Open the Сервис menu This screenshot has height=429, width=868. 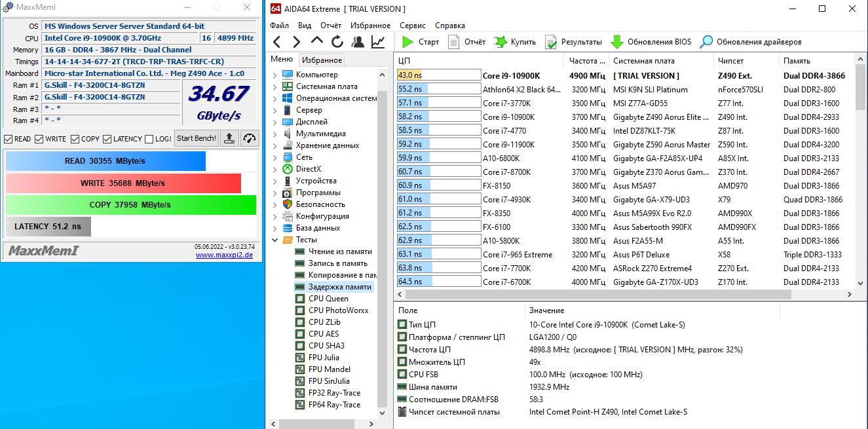pyautogui.click(x=412, y=26)
